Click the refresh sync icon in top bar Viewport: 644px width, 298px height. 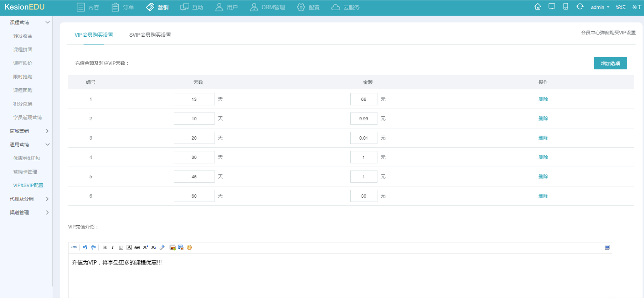(x=580, y=7)
